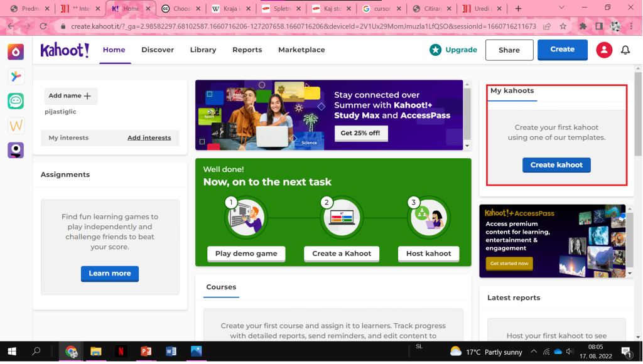Reload the page in Chrome

(43, 26)
